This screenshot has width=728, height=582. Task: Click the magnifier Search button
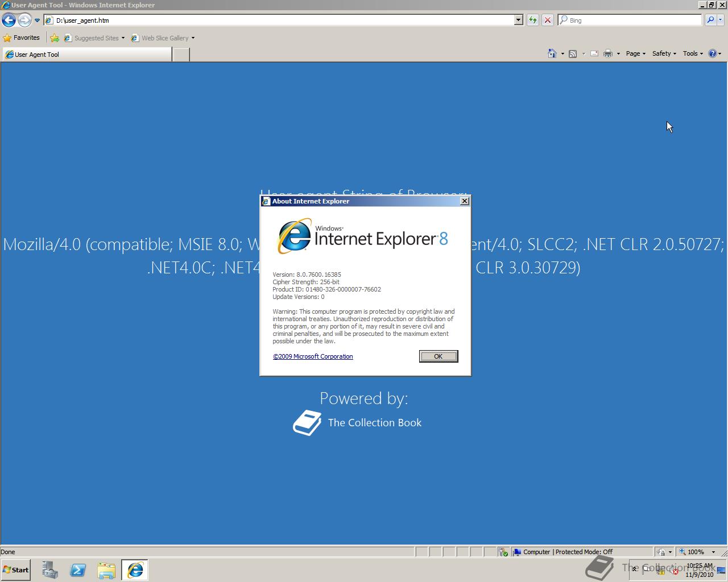coord(710,20)
